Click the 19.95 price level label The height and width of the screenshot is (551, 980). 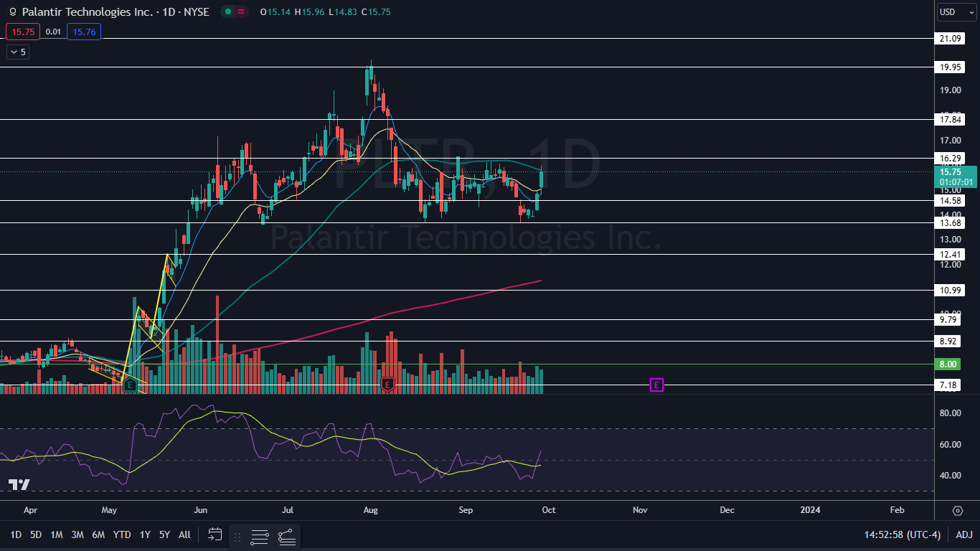pyautogui.click(x=950, y=67)
